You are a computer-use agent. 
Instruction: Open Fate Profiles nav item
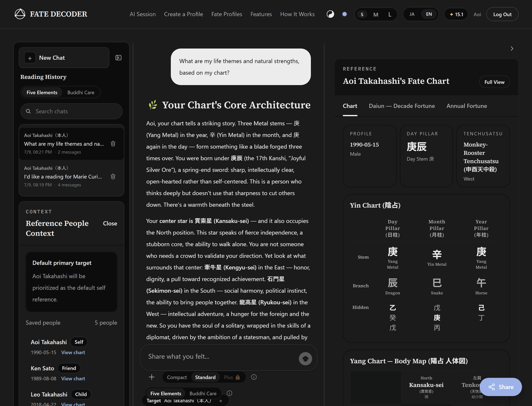(x=227, y=14)
